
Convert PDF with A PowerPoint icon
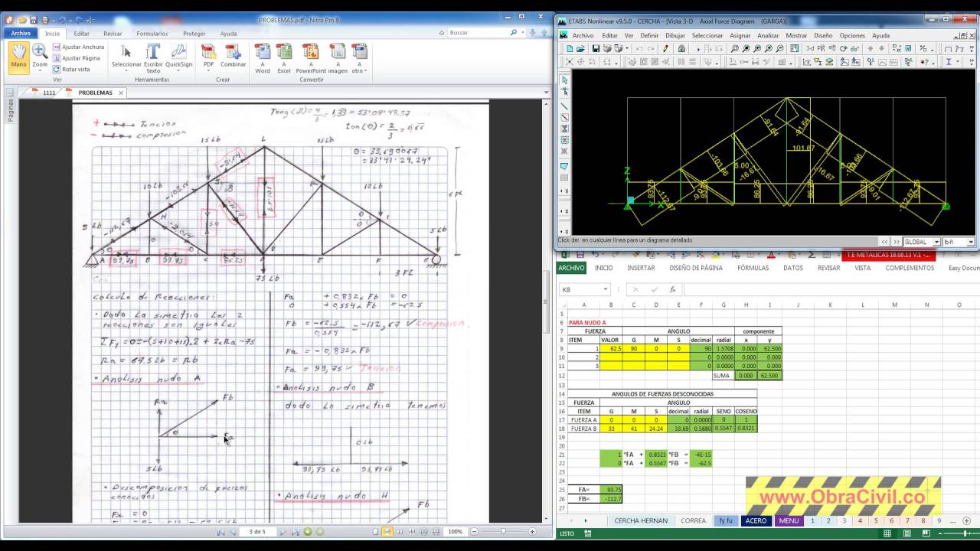[x=311, y=58]
